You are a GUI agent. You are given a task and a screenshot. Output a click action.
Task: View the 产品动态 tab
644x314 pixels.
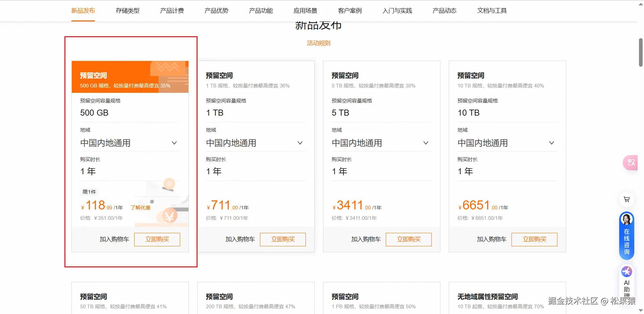[444, 11]
